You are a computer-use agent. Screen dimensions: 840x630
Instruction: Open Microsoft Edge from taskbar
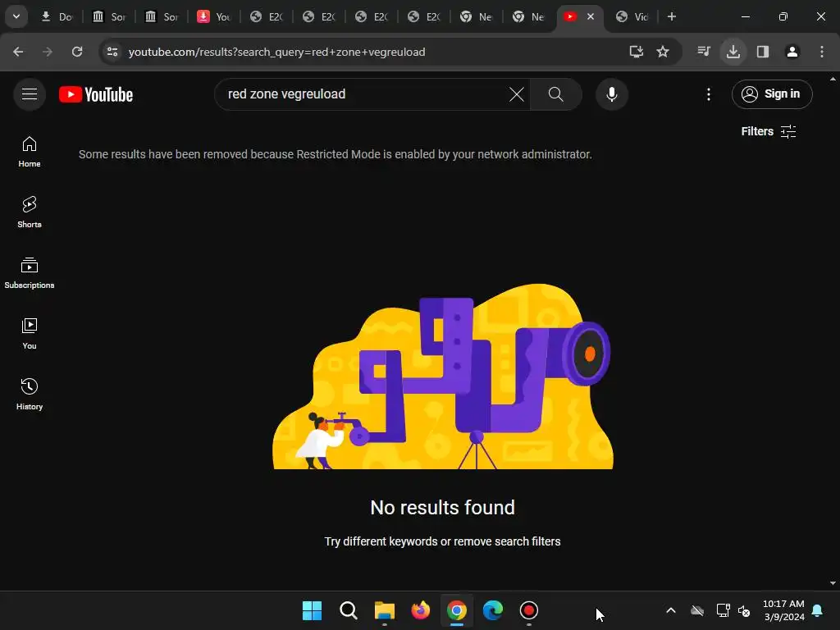pos(493,610)
